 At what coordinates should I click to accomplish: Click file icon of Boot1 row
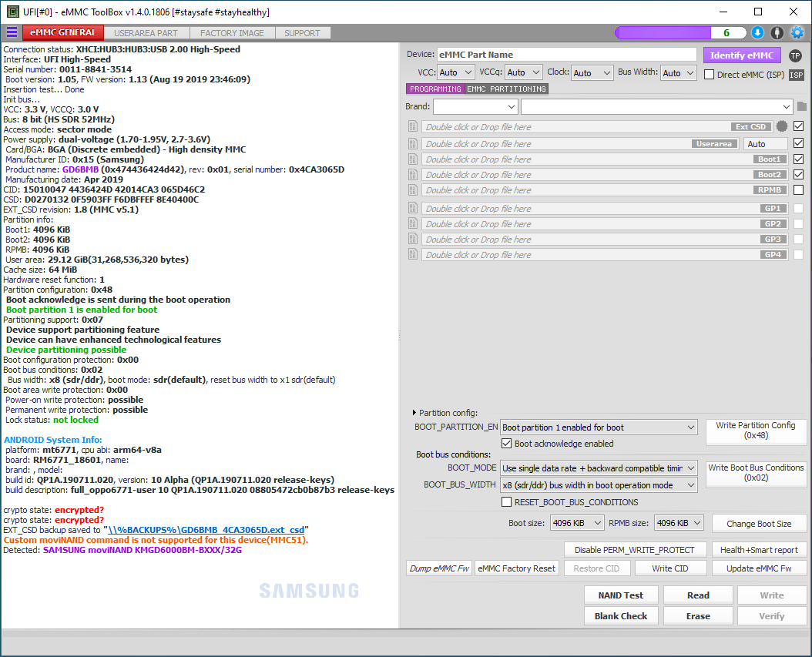click(x=413, y=159)
